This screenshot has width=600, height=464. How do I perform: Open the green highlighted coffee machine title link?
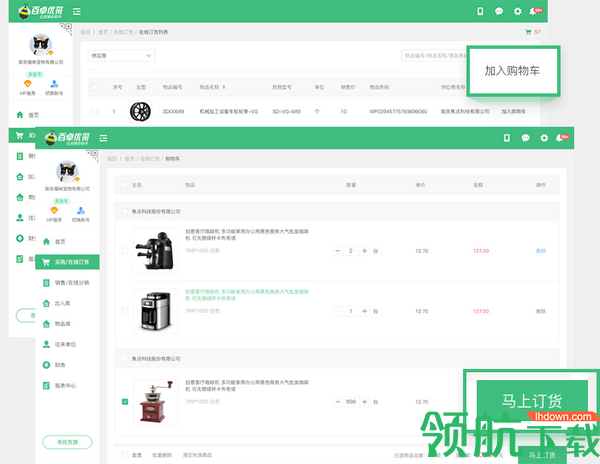click(247, 295)
